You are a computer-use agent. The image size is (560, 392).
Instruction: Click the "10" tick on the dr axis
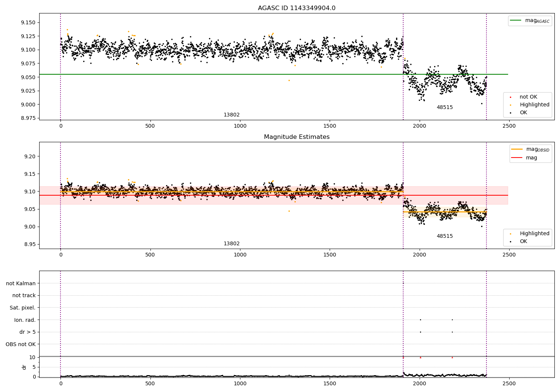pos(32,358)
